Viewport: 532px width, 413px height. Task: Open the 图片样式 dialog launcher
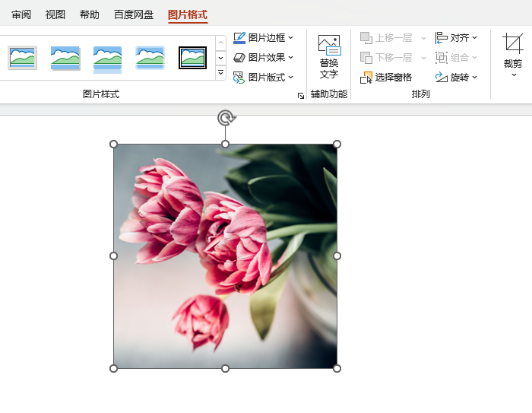click(301, 96)
